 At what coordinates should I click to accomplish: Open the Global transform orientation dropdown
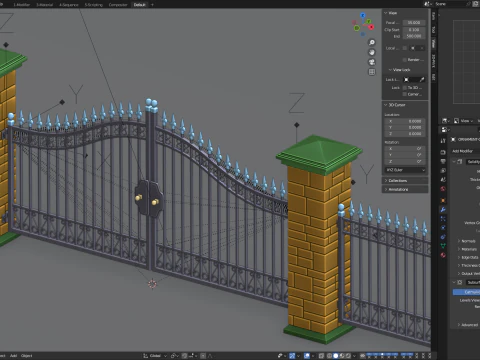tap(155, 356)
